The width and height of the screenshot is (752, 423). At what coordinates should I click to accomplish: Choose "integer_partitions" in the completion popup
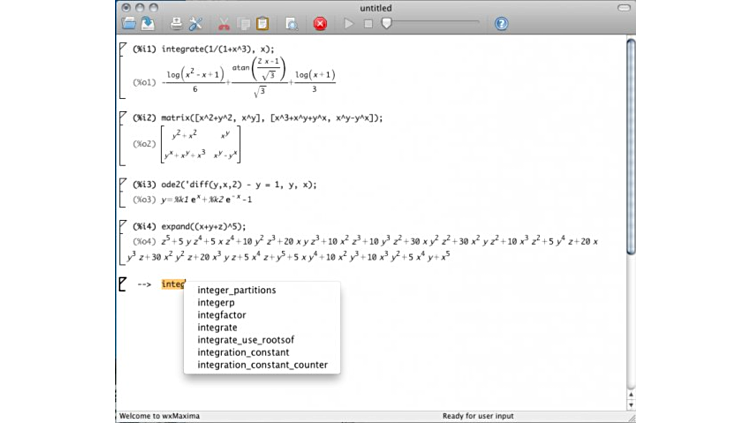click(x=237, y=290)
